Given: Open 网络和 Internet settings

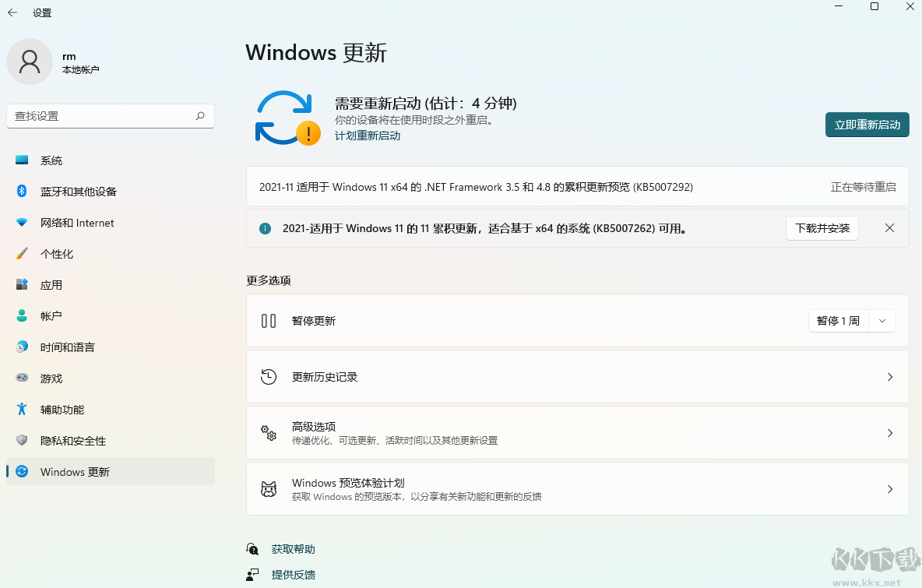Looking at the screenshot, I should coord(78,222).
